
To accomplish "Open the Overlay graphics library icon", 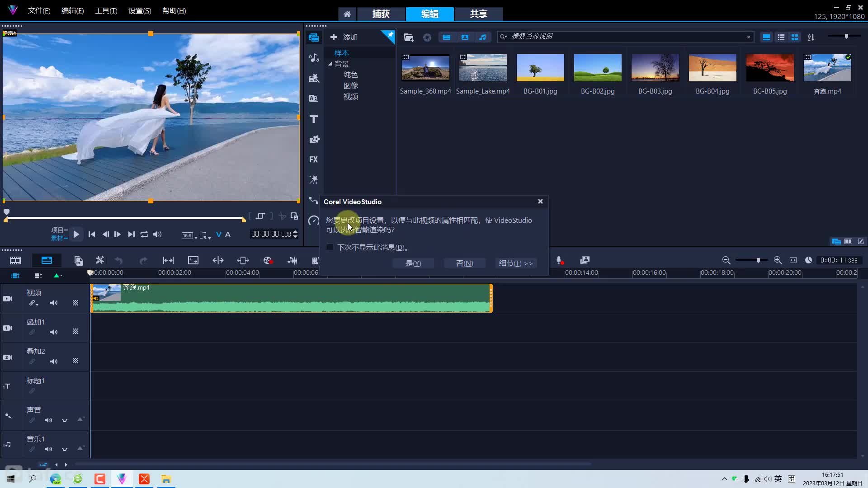I will coord(314,139).
